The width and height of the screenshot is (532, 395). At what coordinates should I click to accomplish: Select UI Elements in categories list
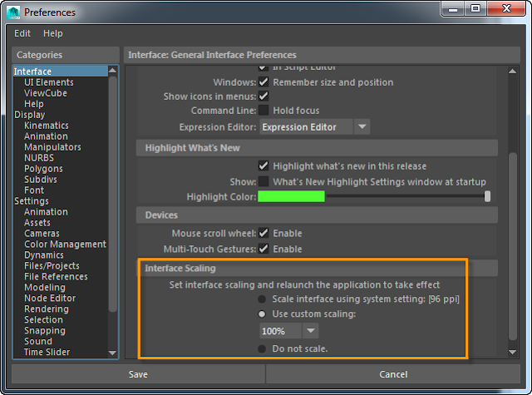49,82
